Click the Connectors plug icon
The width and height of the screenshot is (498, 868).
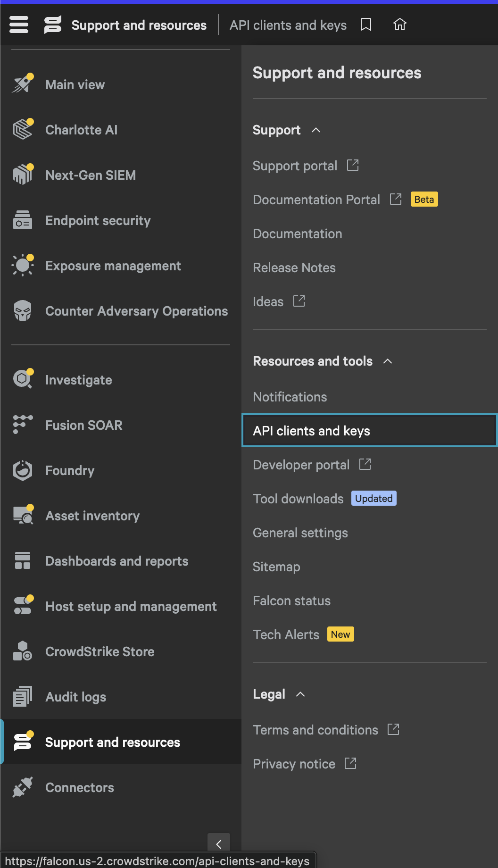pos(23,787)
